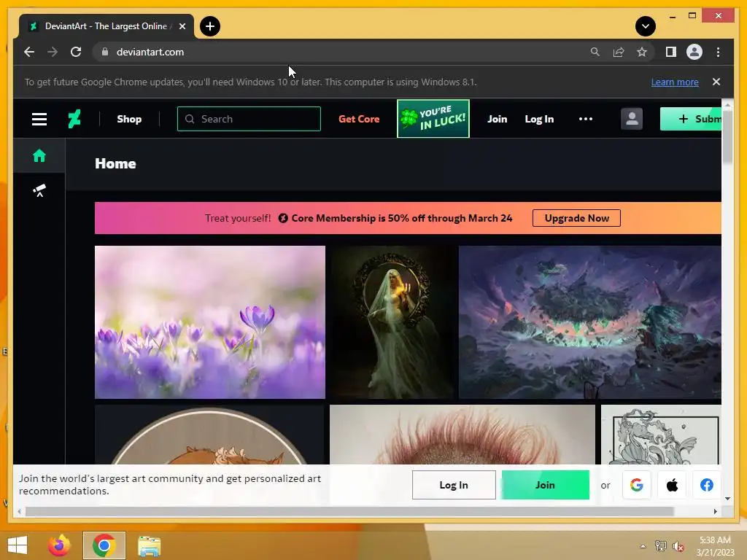Image resolution: width=747 pixels, height=560 pixels.
Task: Launch Firefox from the taskbar
Action: (x=59, y=545)
